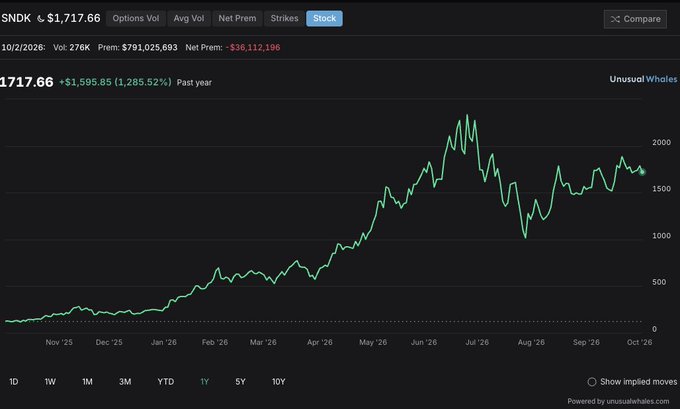Click the moon after-hours icon beside SNDK
680x409 pixels.
pos(41,19)
